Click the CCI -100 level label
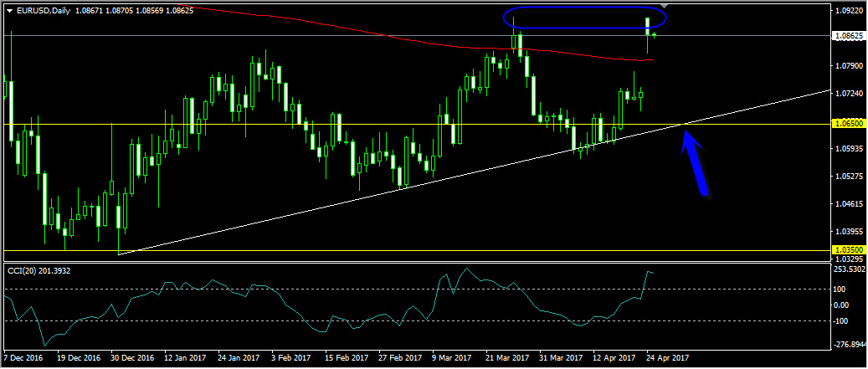Image resolution: width=868 pixels, height=369 pixels. pos(843,321)
